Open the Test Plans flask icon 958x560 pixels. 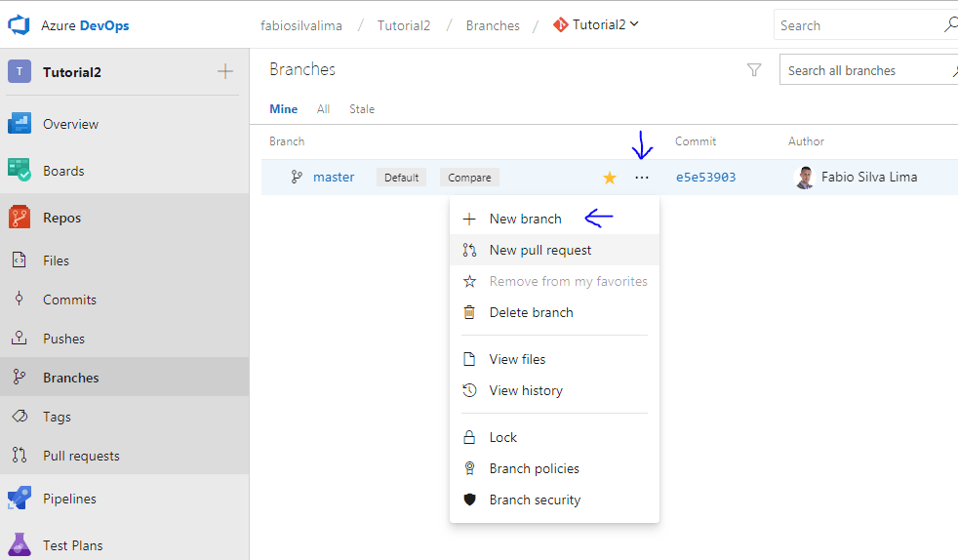(20, 544)
